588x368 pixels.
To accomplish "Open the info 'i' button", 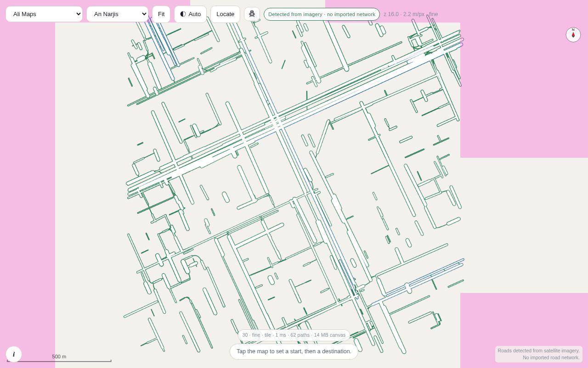I will point(14,354).
